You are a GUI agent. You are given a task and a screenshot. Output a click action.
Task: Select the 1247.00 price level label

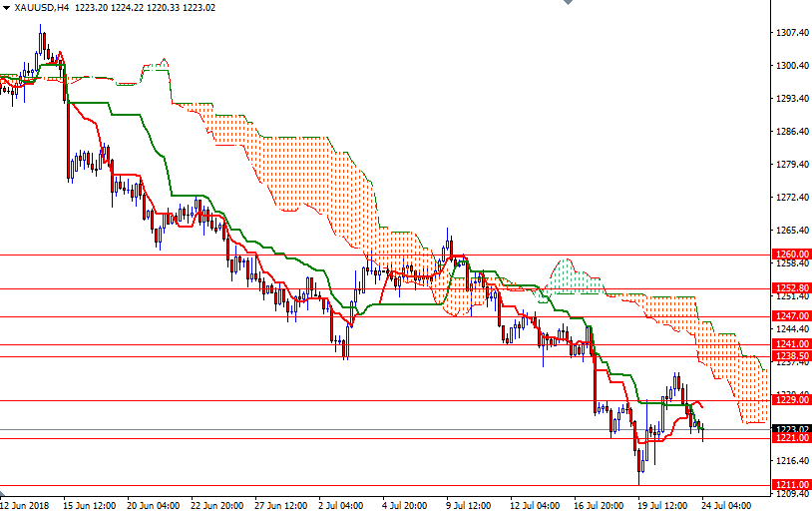coord(792,316)
